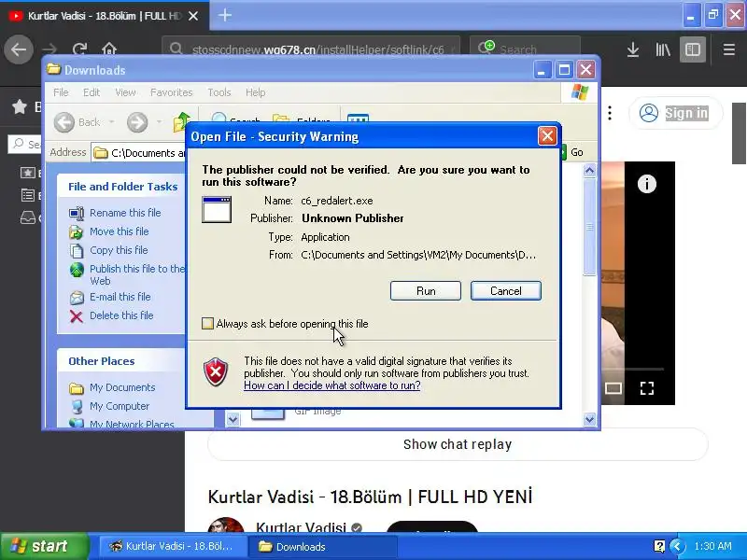Switch to Kurtlar Vadisi taskbar item
The height and width of the screenshot is (560, 747).
point(173,546)
